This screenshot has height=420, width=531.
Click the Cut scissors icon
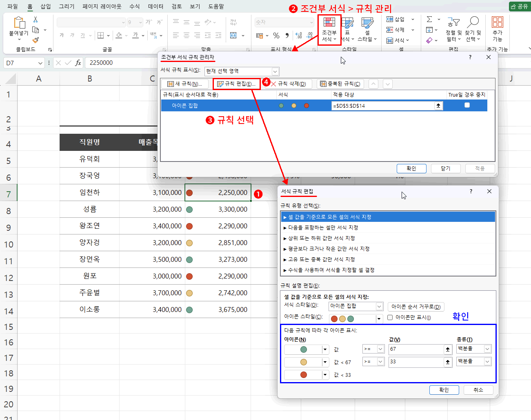pos(36,20)
